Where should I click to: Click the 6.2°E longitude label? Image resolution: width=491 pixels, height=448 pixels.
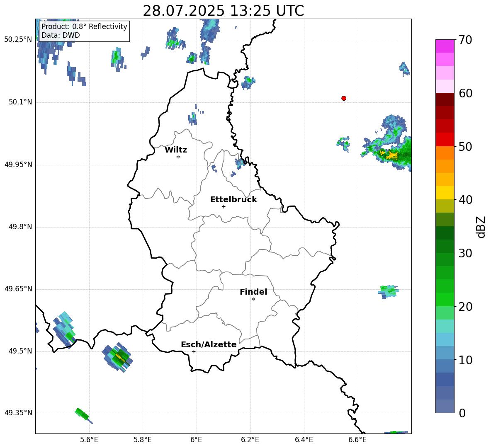pos(250,440)
